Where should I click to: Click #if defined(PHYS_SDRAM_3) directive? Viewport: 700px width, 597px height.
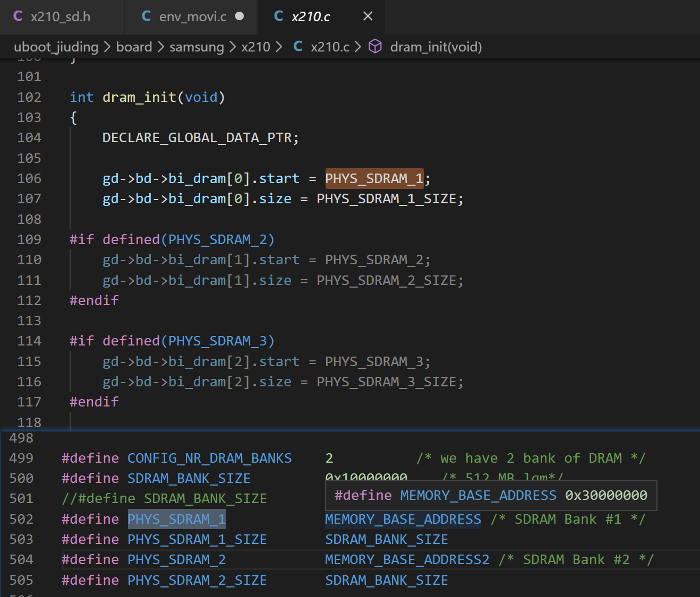click(172, 341)
